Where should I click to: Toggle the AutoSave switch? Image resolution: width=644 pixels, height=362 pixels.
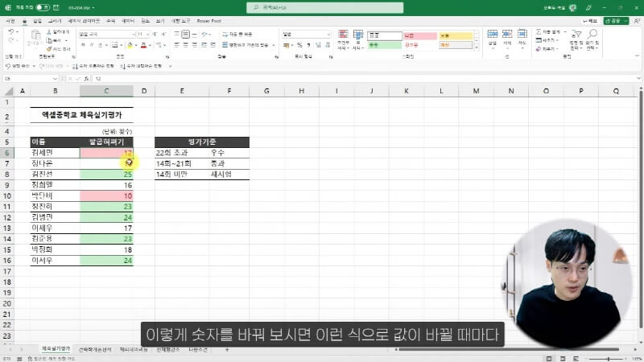pos(43,7)
